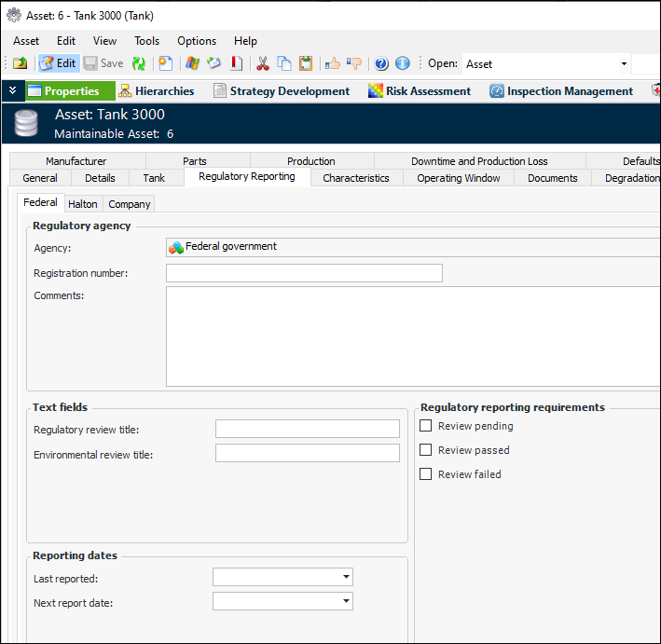Click the Registration number input field
This screenshot has height=644, width=661.
(x=304, y=273)
